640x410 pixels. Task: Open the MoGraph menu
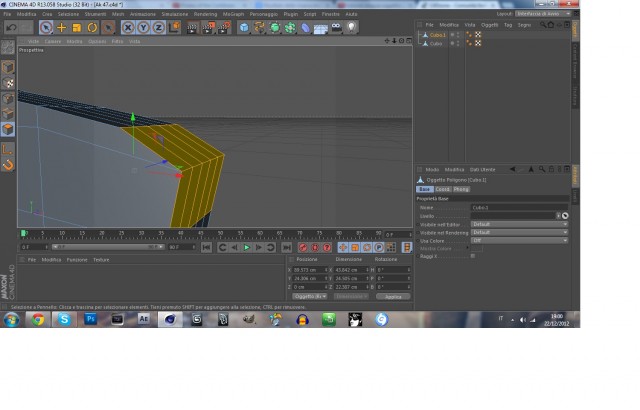tap(233, 14)
